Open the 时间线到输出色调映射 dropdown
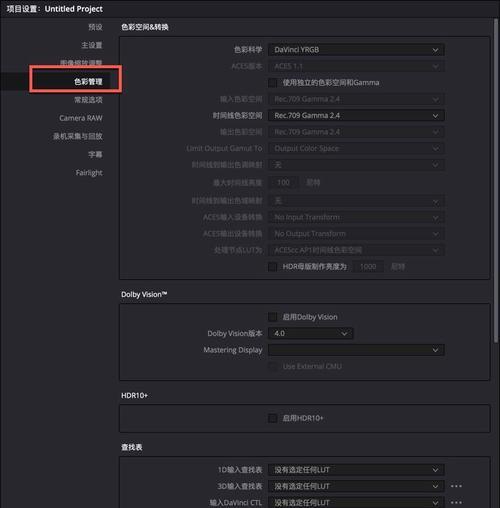500x508 pixels. (356, 165)
